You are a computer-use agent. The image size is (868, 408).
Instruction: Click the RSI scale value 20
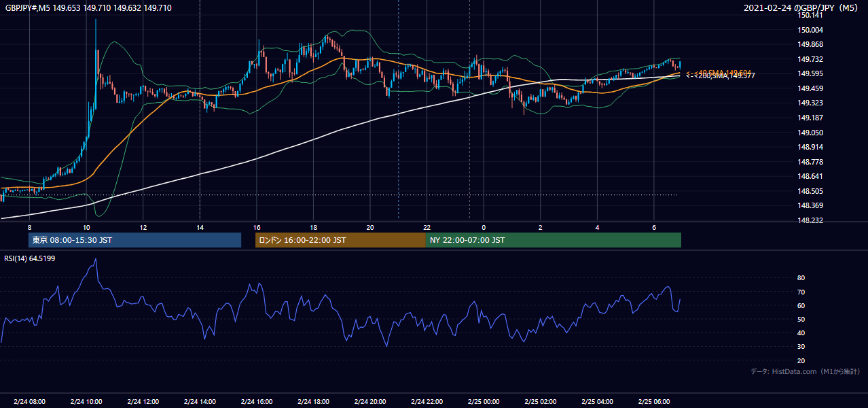coord(801,360)
